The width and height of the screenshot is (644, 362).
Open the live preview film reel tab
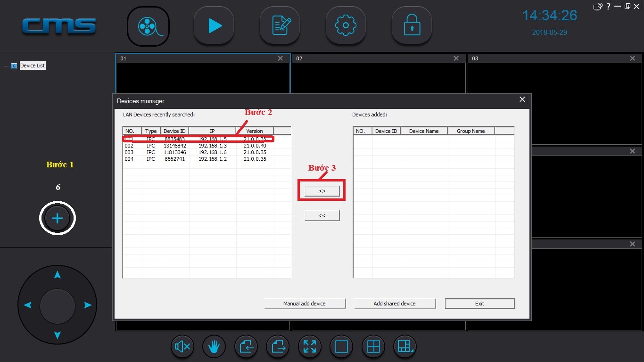pos(148,26)
